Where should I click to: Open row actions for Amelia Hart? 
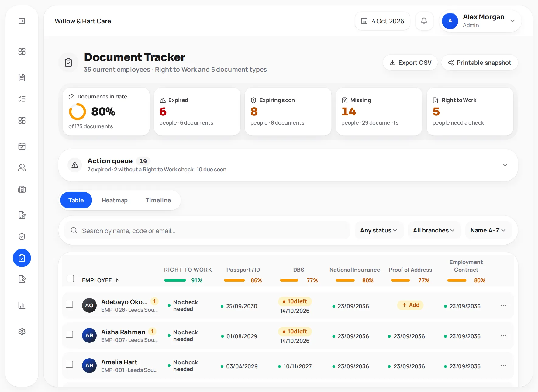pos(503,366)
